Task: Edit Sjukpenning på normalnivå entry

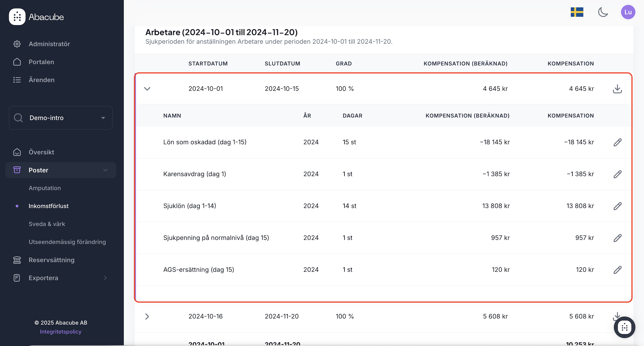Action: tap(617, 238)
